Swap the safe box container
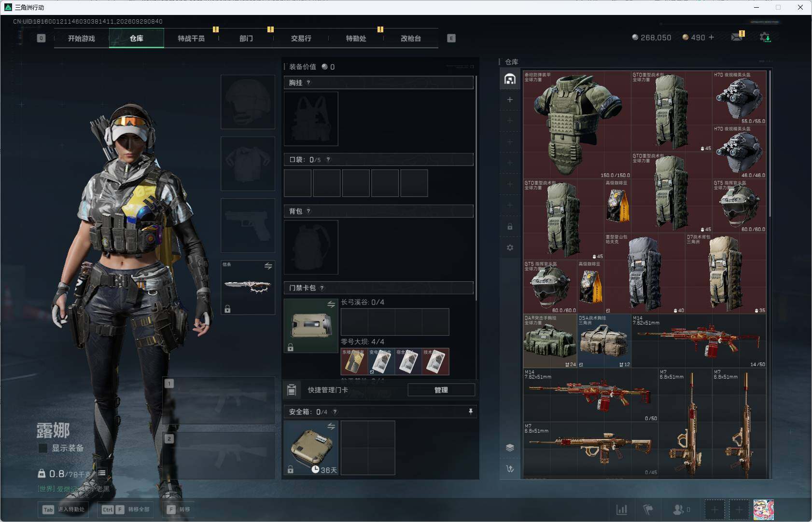 tap(331, 426)
